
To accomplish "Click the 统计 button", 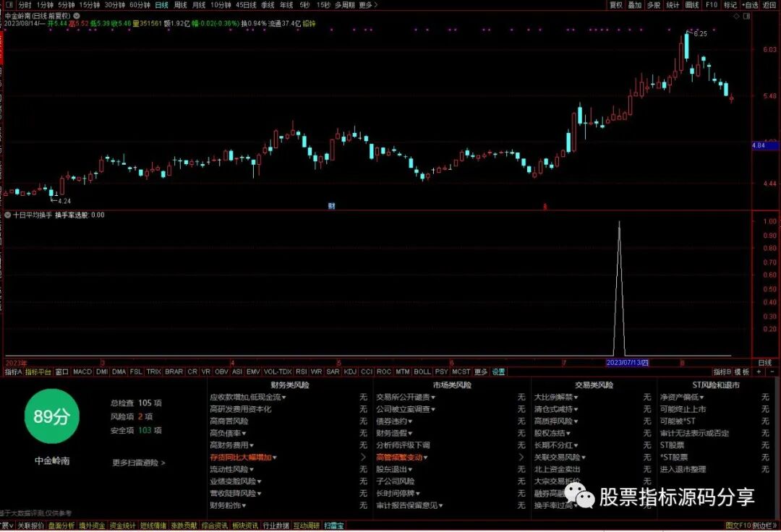I will 673,5.
